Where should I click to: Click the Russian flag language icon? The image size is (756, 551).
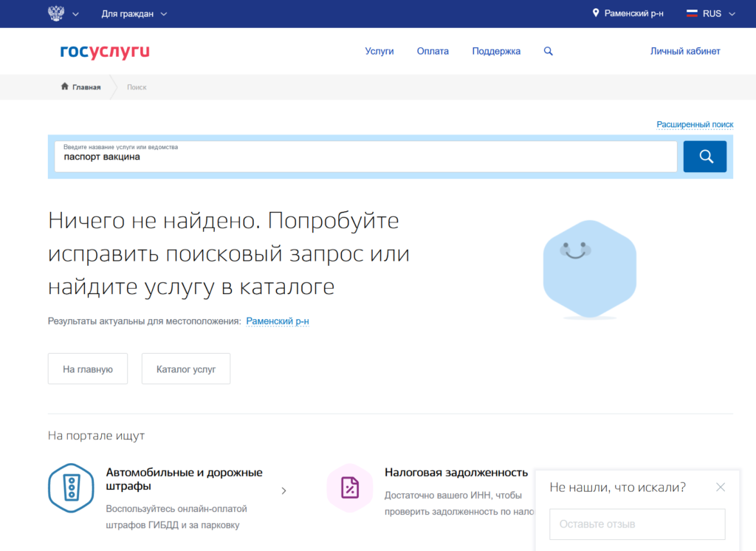click(692, 13)
